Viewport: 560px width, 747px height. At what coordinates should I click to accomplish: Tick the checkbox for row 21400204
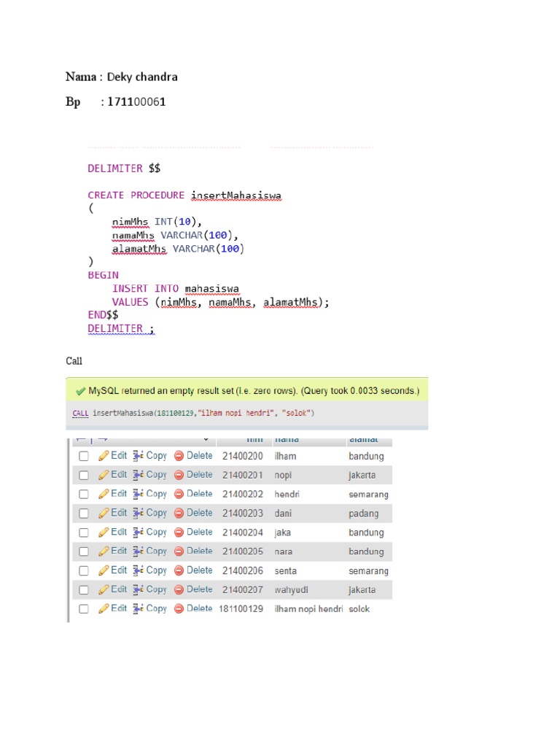84,532
